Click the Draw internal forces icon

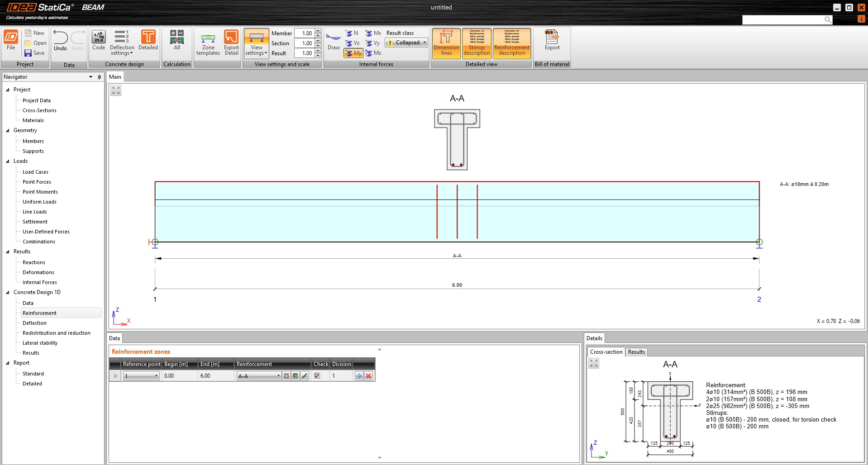[x=334, y=41]
